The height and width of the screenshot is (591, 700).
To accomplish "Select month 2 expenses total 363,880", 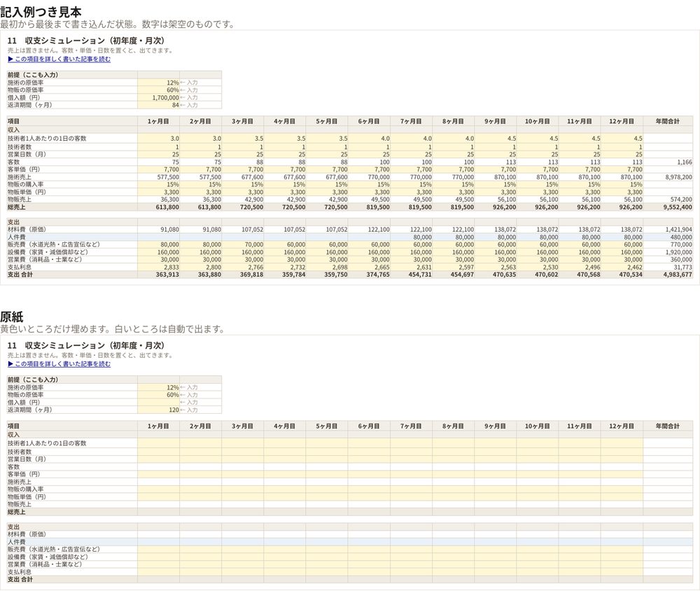I will coord(200,274).
